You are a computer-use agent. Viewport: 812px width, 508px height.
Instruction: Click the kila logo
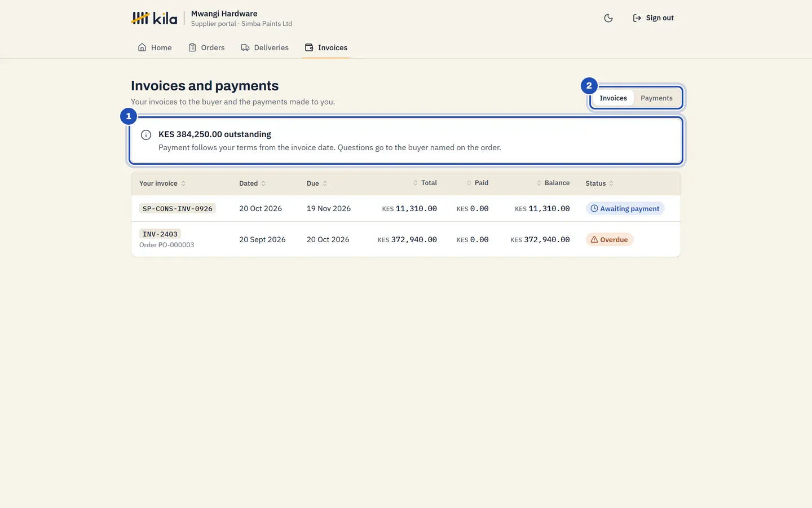pos(154,18)
